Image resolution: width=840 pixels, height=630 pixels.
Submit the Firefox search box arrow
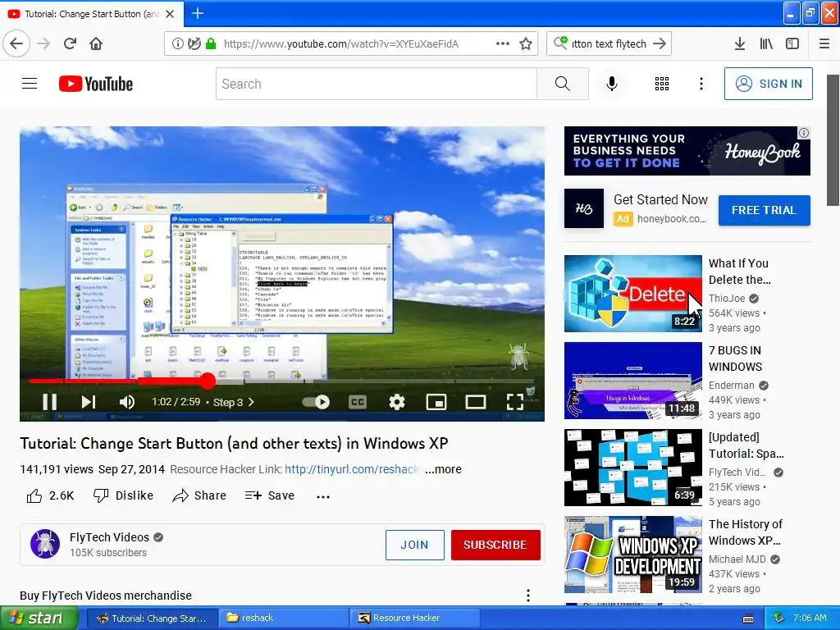point(660,44)
